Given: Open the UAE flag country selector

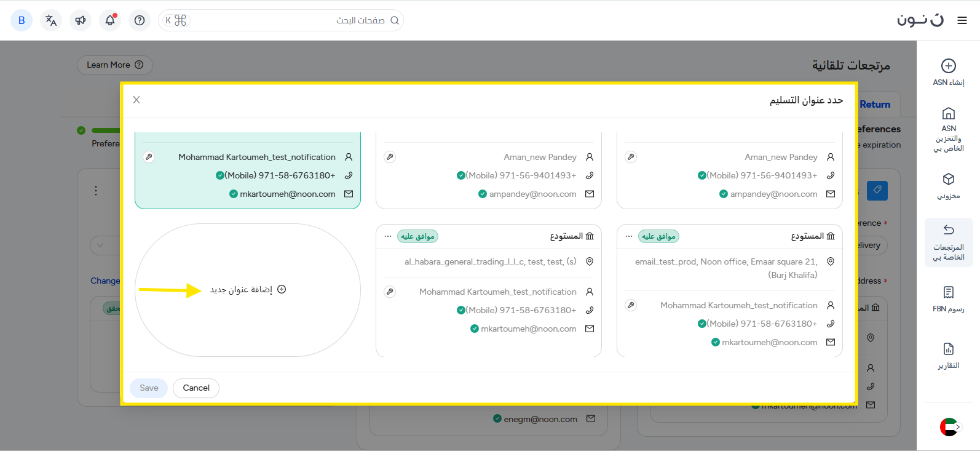Looking at the screenshot, I should click(x=949, y=426).
